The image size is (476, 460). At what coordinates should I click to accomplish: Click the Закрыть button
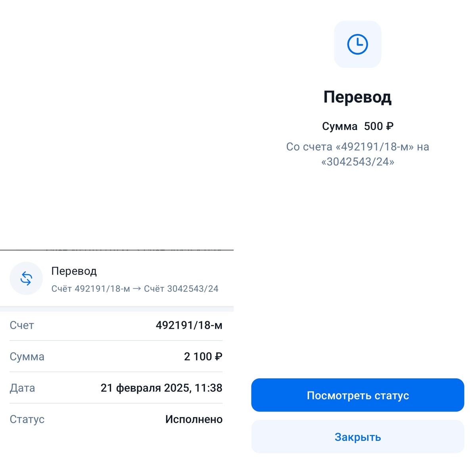(x=357, y=437)
